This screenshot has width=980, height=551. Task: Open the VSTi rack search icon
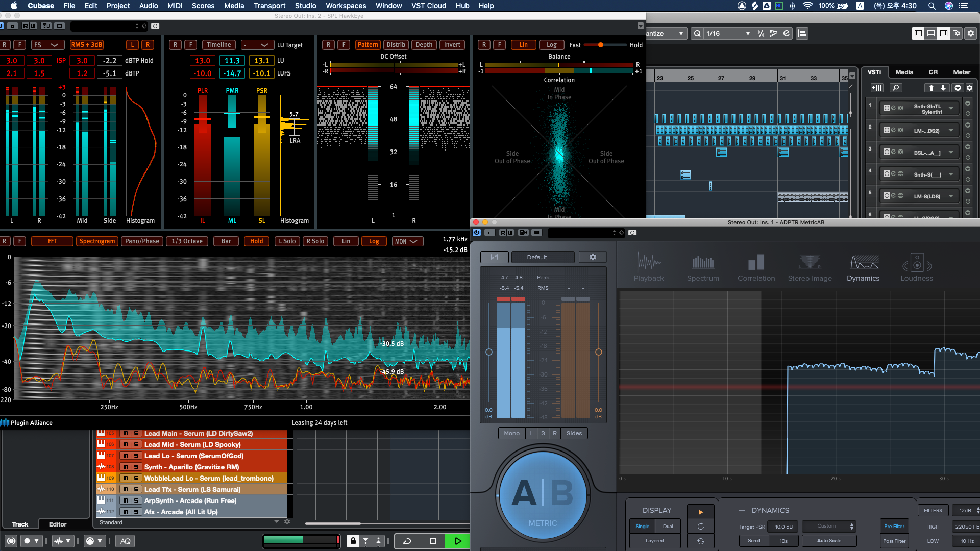(895, 88)
